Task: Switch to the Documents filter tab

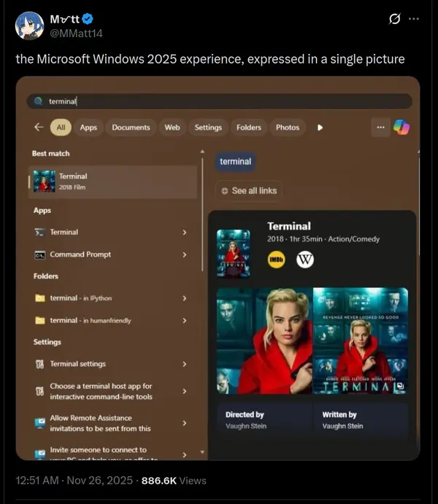Action: pyautogui.click(x=131, y=127)
